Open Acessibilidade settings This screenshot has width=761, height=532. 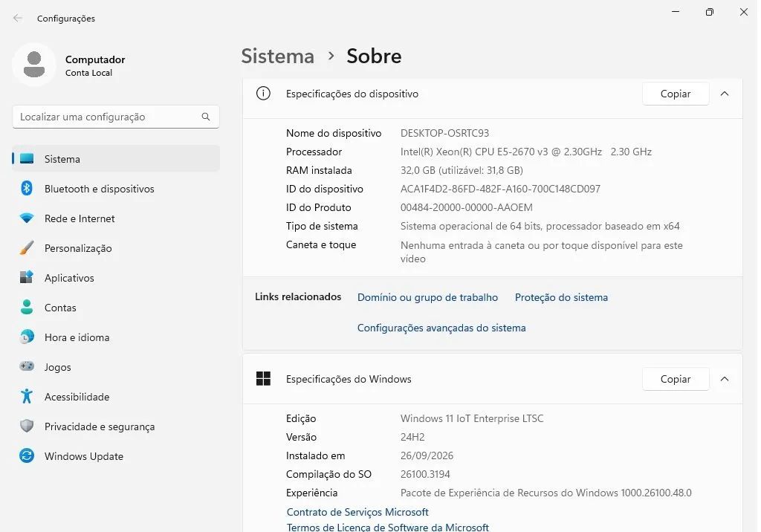click(x=116, y=396)
